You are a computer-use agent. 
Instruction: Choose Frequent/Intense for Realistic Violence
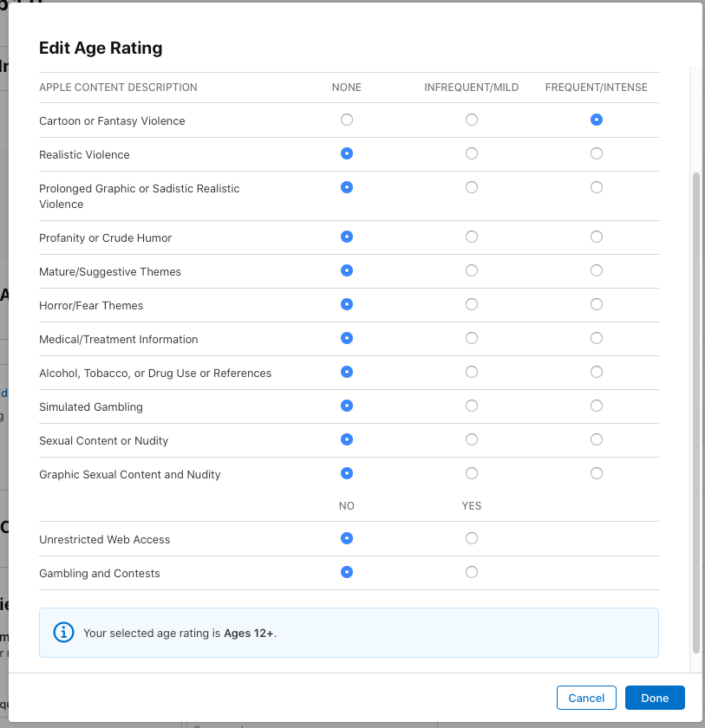[597, 153]
